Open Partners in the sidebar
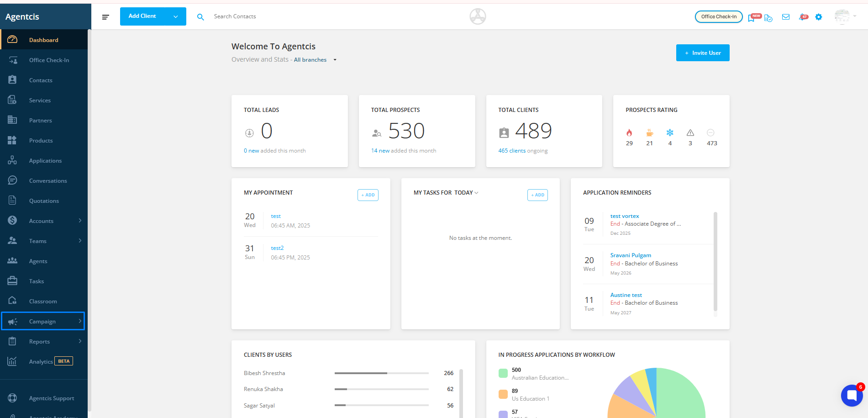This screenshot has width=868, height=418. pos(44,120)
